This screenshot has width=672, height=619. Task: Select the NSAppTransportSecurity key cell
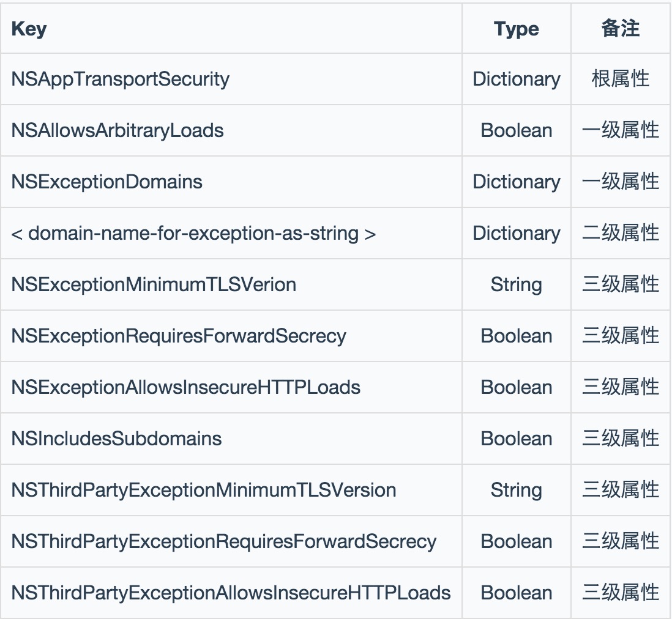[120, 79]
